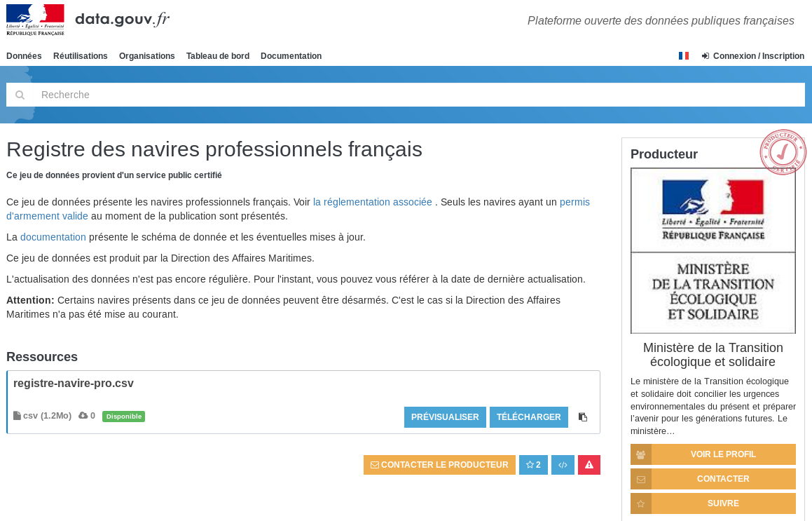The height and width of the screenshot is (521, 812).
Task: Click the certified producer stamp badge
Action: click(783, 152)
